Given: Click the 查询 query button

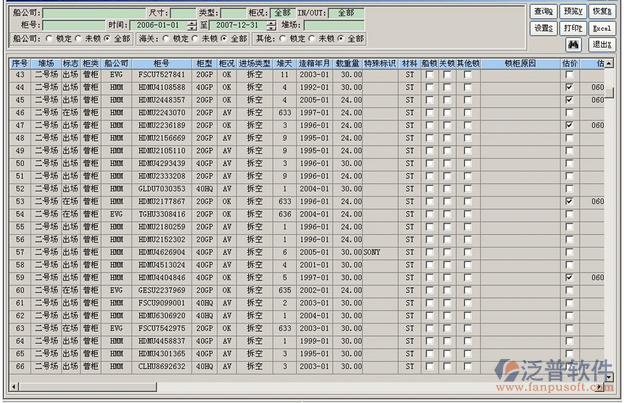Looking at the screenshot, I should 543,11.
